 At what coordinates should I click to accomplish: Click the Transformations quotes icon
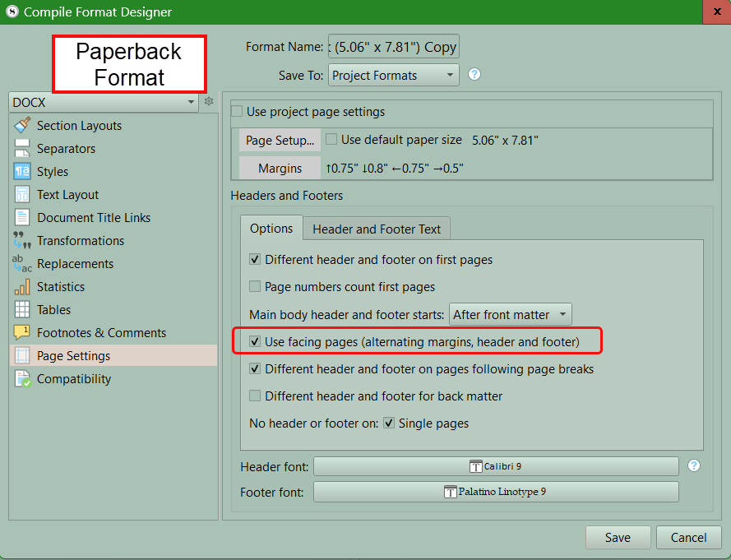pos(22,241)
